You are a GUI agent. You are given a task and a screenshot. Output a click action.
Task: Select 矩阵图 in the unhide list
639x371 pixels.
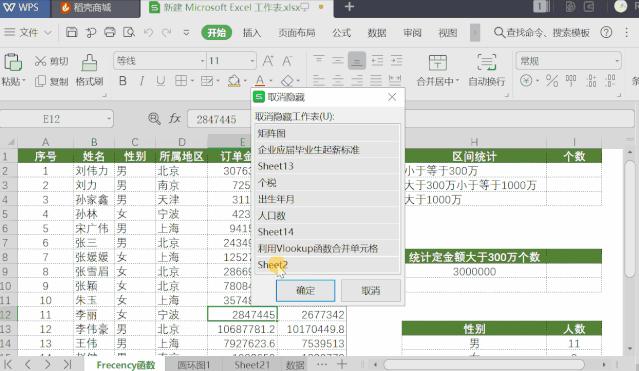(328, 133)
